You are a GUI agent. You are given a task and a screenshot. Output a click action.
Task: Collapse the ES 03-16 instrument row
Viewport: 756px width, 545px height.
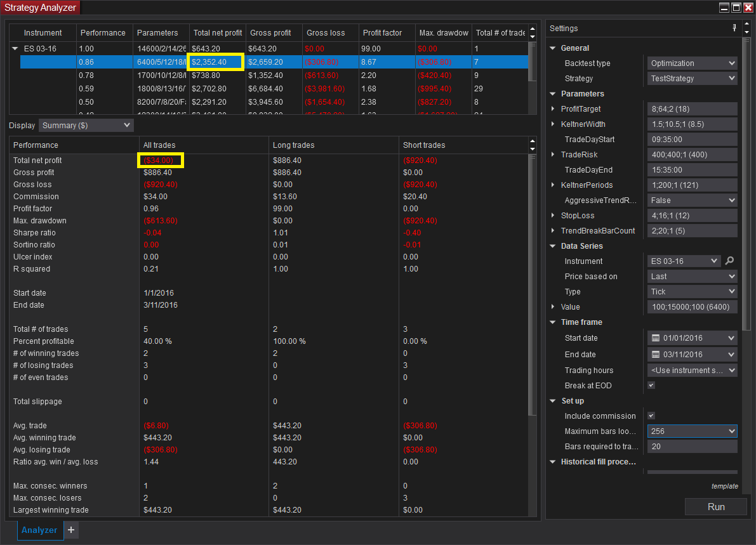point(15,48)
